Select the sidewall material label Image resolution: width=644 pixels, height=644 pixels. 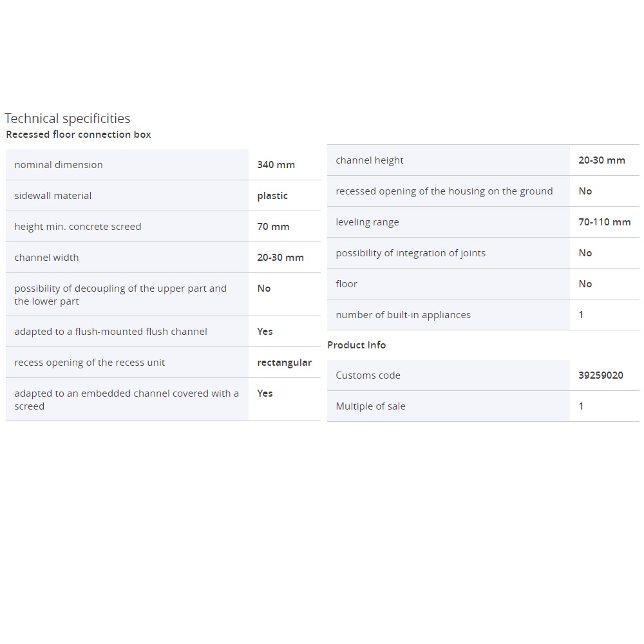click(x=53, y=196)
